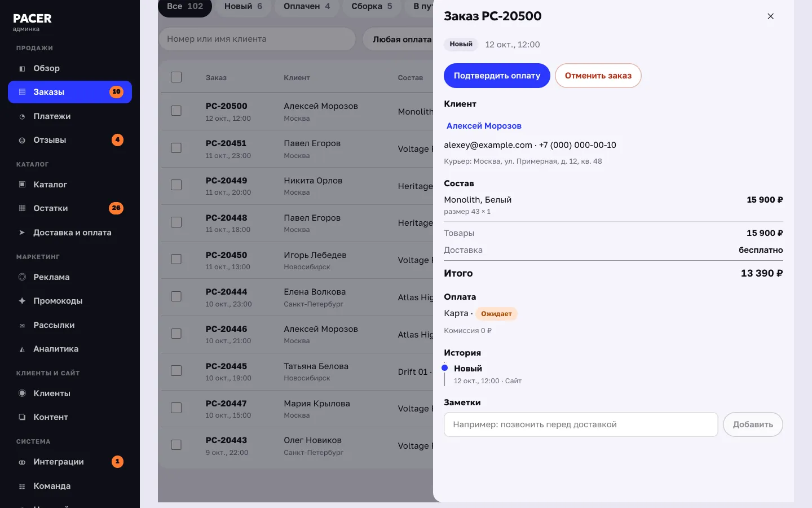The width and height of the screenshot is (812, 508).
Task: Click the Аналитика chart icon
Action: tap(22, 349)
